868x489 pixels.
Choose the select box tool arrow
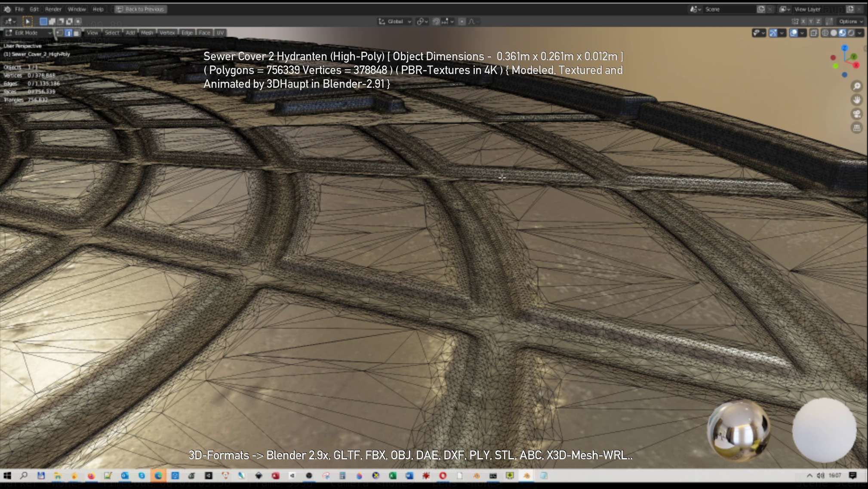[x=27, y=21]
